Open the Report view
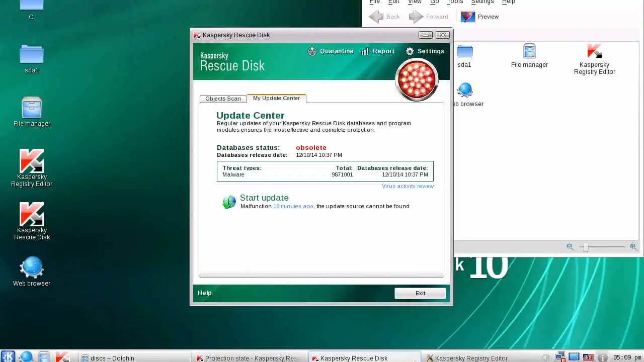644x362 pixels. pos(377,51)
